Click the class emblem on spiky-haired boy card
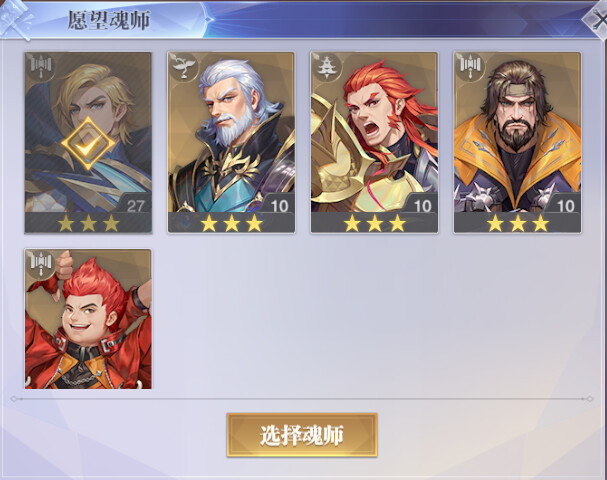 [41, 264]
